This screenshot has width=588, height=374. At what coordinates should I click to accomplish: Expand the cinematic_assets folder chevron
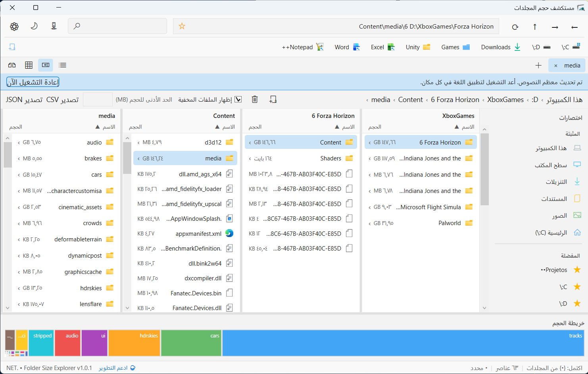[x=19, y=207]
